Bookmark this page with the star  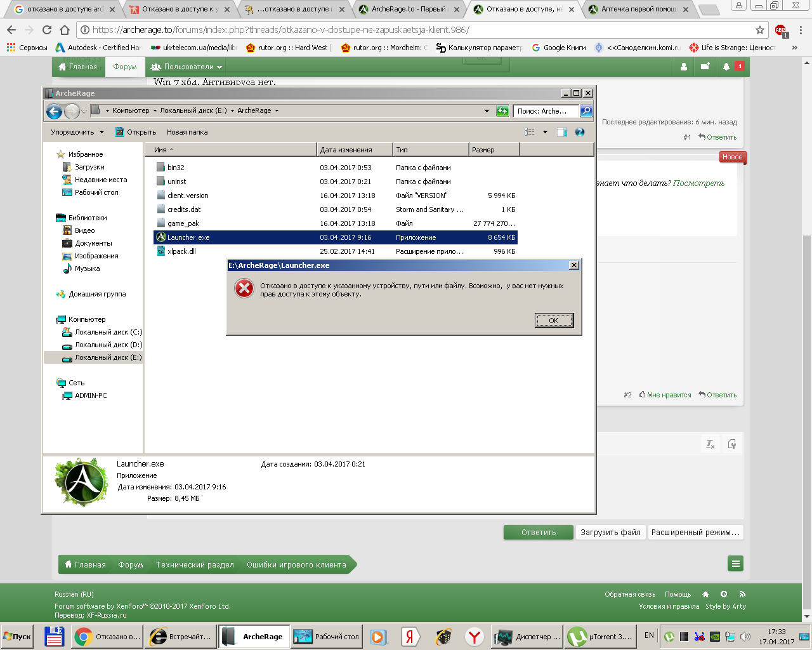(x=760, y=30)
